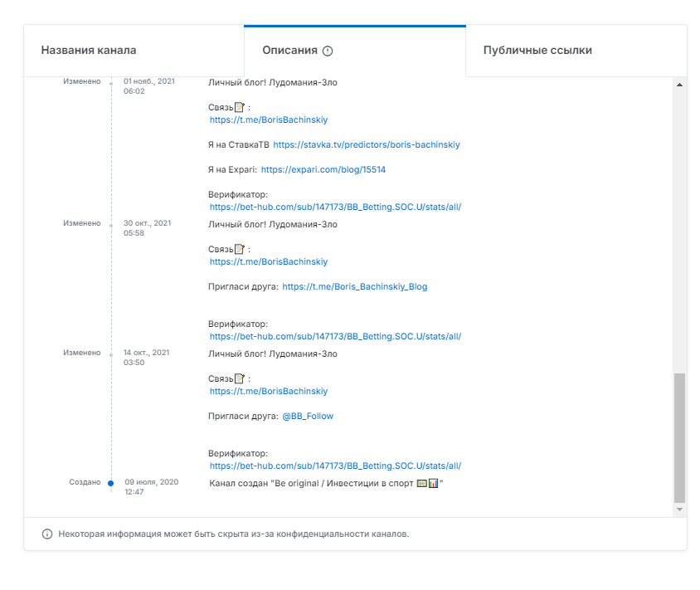Click the scrollbar up arrow
This screenshot has height=590, width=700.
coord(680,85)
